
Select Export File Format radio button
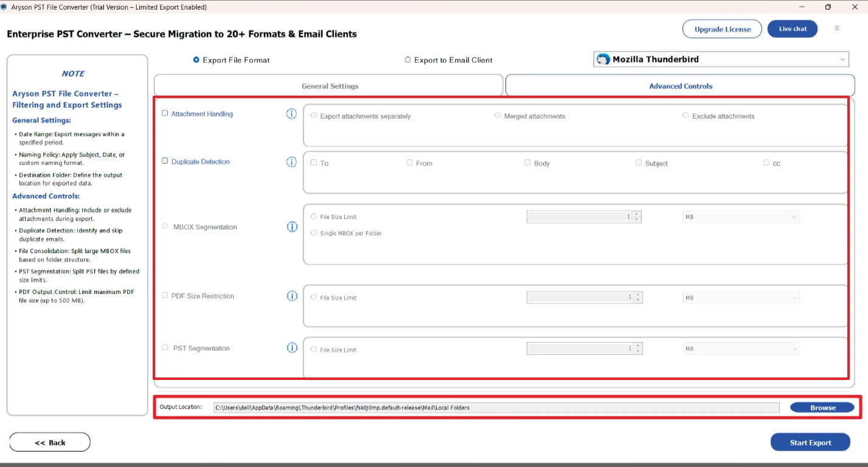click(196, 60)
